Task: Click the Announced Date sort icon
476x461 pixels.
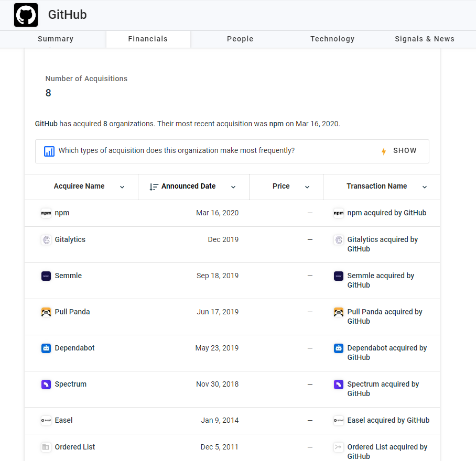Action: pos(154,187)
